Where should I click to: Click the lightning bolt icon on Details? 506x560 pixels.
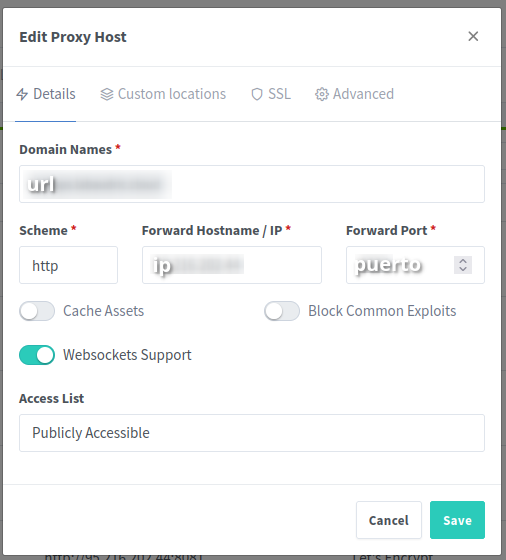click(x=22, y=94)
